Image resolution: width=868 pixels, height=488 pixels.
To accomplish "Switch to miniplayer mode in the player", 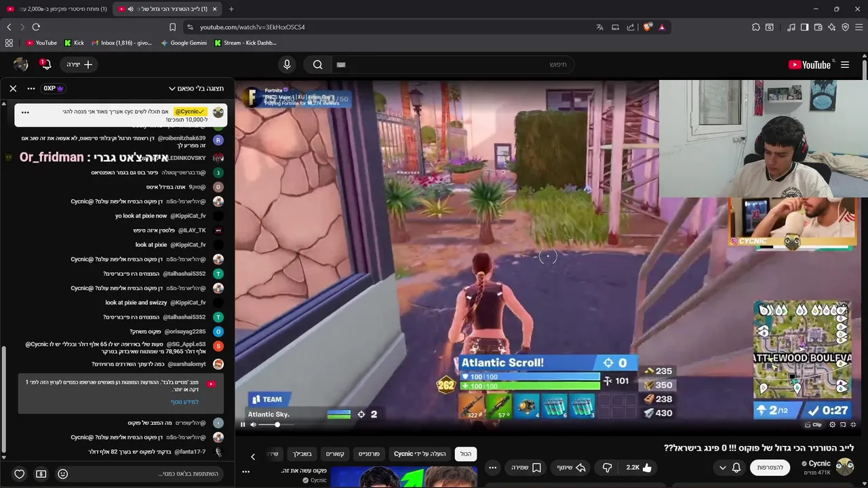I will pos(843,425).
